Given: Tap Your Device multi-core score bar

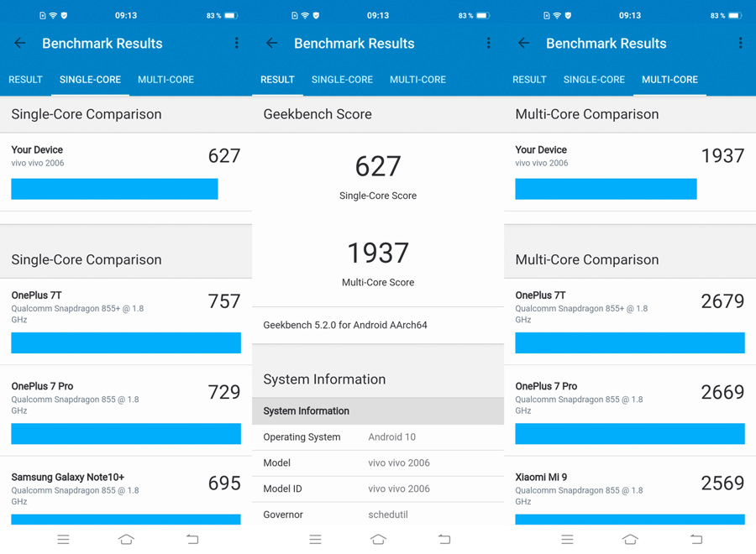Looking at the screenshot, I should (606, 189).
